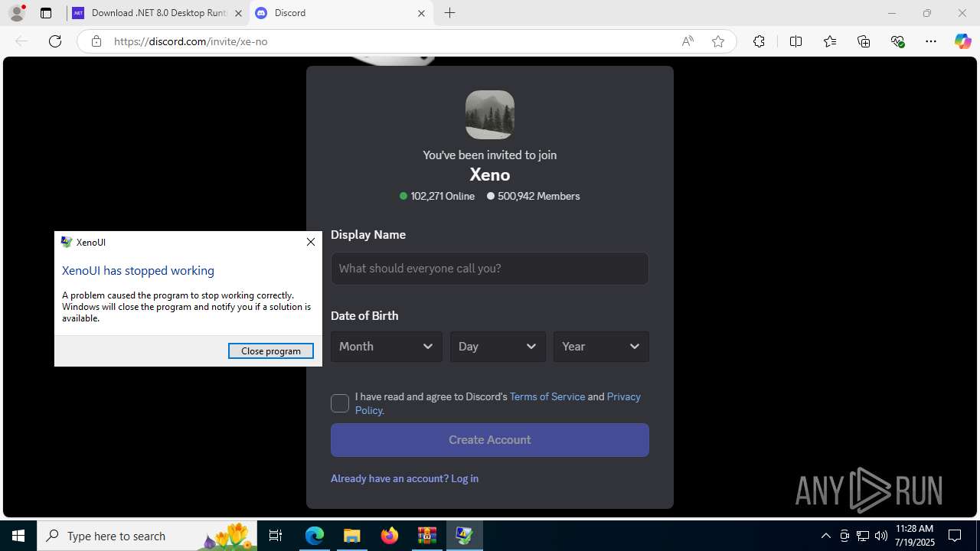
Task: View site information lock icon
Action: [x=96, y=41]
